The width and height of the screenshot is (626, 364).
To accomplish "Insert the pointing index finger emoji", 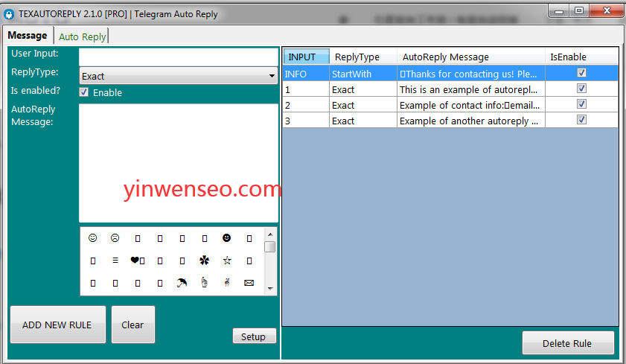I will [x=205, y=283].
